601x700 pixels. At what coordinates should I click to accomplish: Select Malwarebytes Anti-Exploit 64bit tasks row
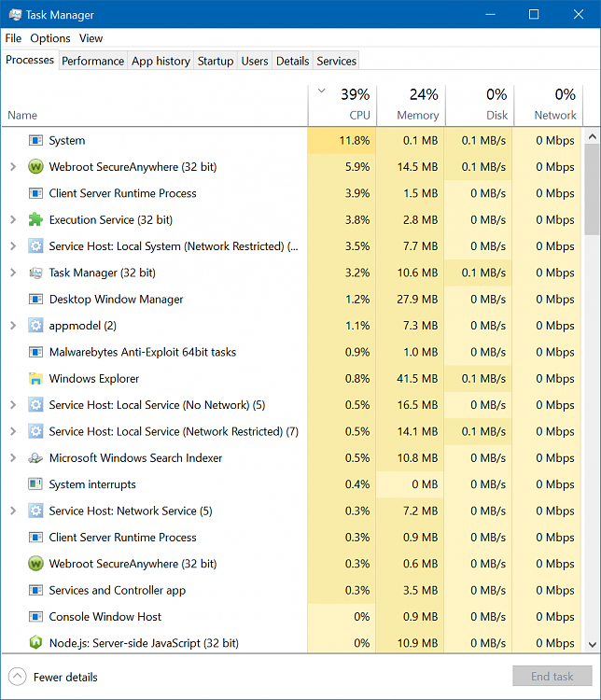(291, 352)
